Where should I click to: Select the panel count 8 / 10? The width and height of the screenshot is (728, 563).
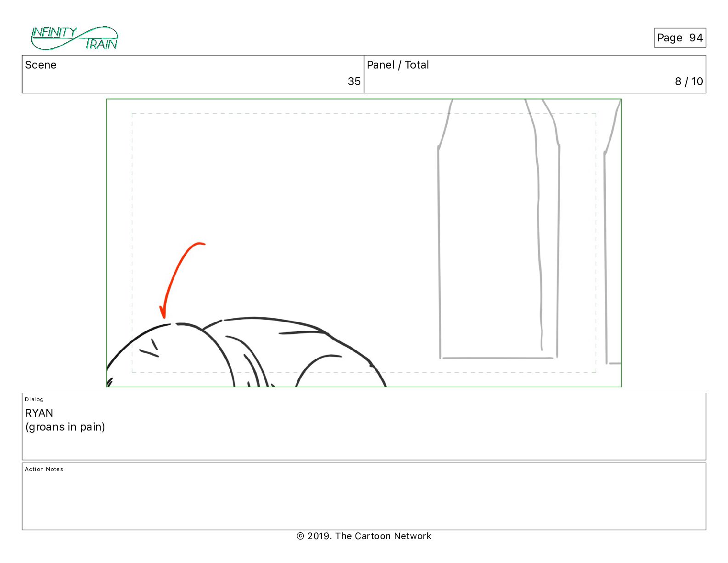[689, 81]
